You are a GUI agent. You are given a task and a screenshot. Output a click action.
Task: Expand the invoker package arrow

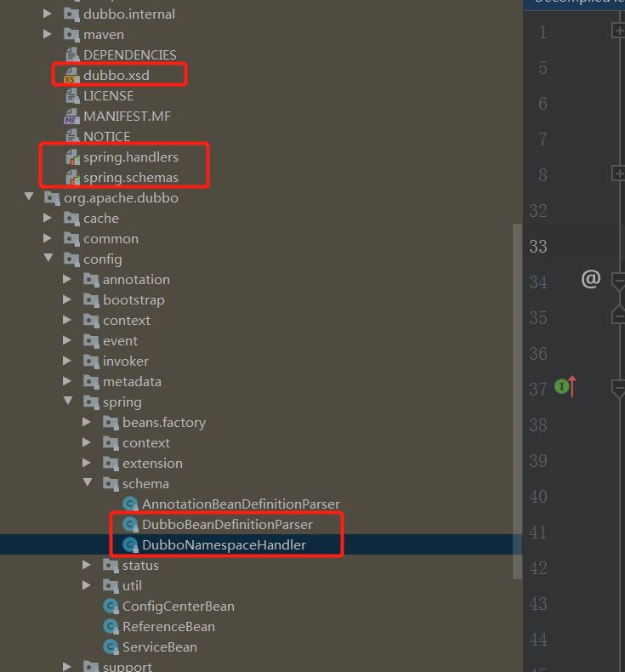coord(67,361)
